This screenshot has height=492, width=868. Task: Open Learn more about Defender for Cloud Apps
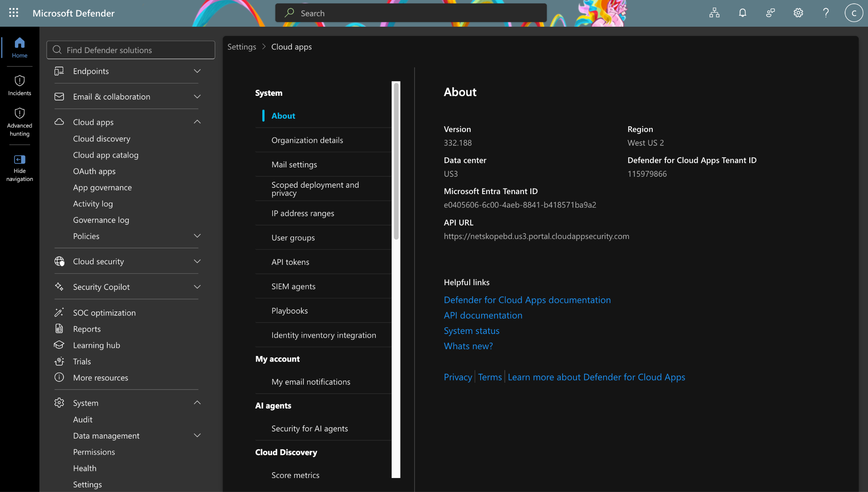click(596, 377)
